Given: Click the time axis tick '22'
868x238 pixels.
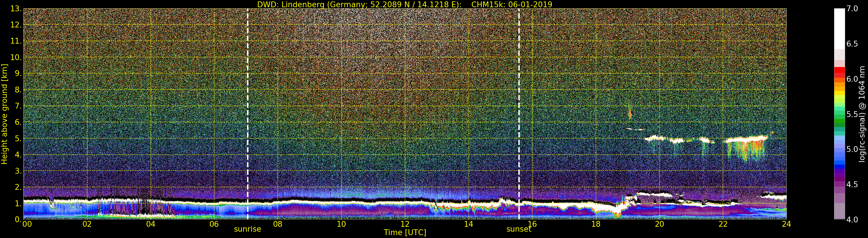Looking at the screenshot, I should 723,224.
